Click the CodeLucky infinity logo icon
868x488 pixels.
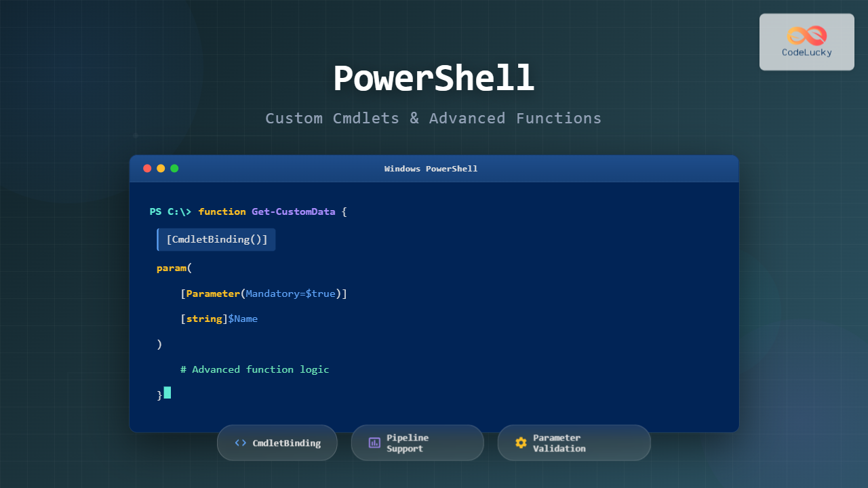point(806,35)
